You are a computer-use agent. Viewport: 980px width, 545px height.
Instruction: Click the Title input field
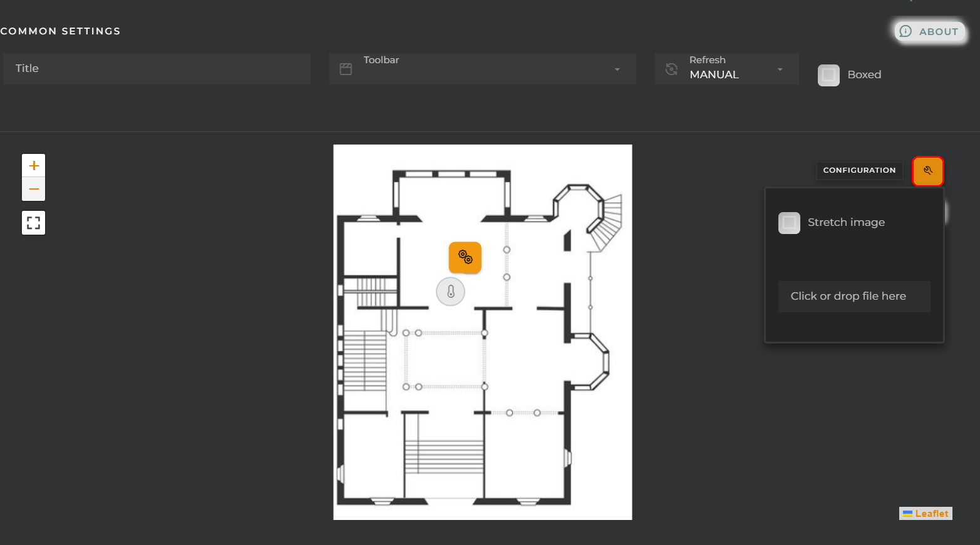tap(157, 69)
